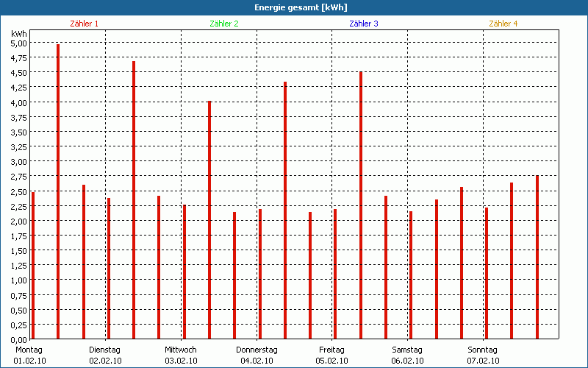
Task: Click the 3,50 y-axis label
Action: coord(18,132)
